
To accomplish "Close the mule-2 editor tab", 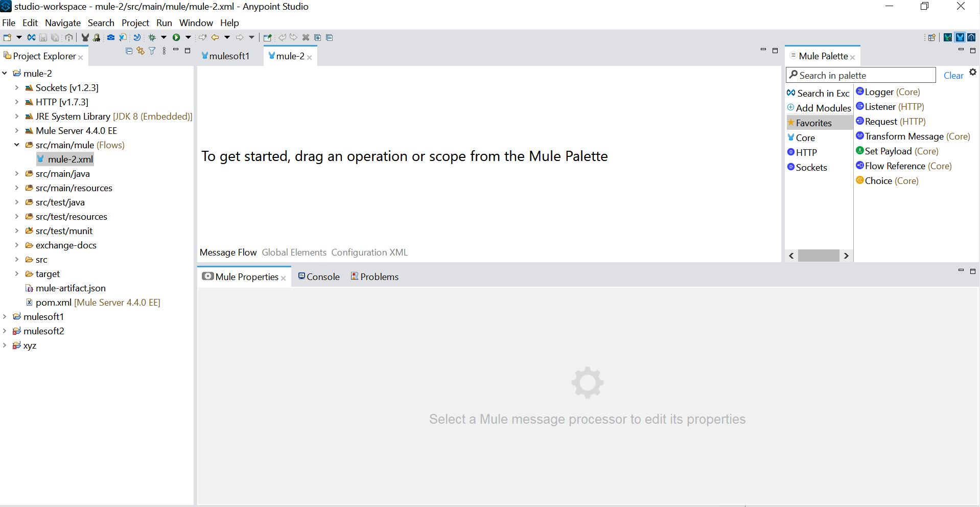I will coord(310,57).
